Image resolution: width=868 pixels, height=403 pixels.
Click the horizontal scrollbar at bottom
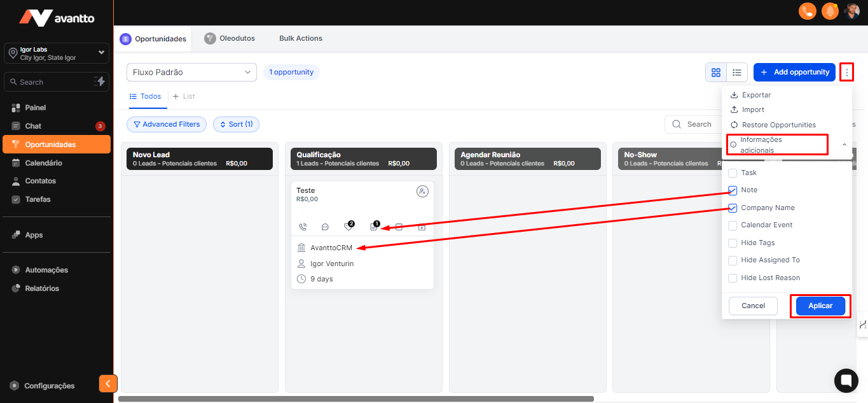coord(356,399)
